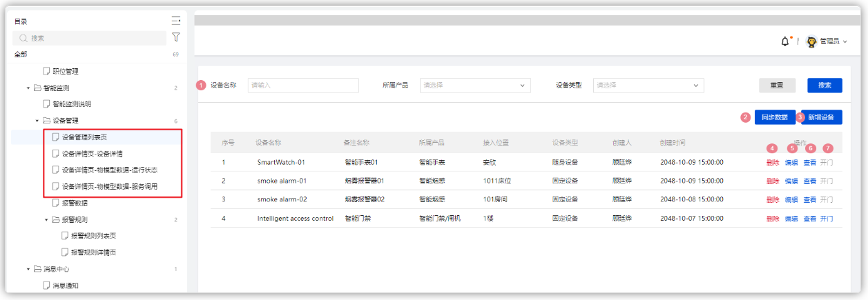Toggle the directory collapse menu icon
The width and height of the screenshot is (868, 300).
click(176, 21)
